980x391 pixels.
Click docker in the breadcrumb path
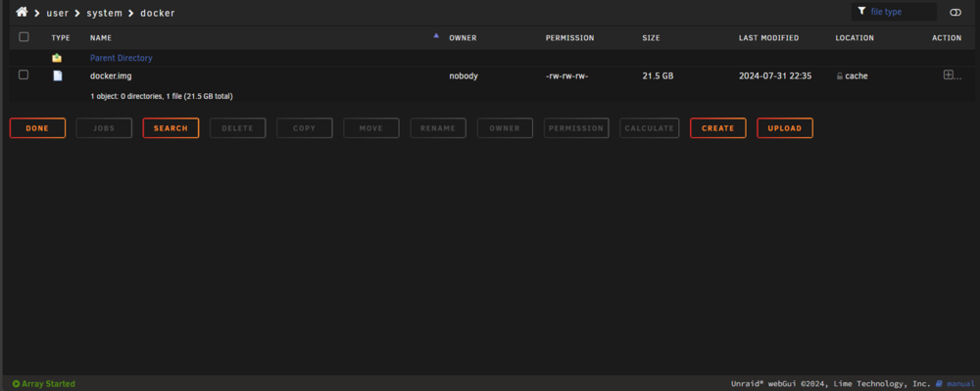(x=158, y=13)
